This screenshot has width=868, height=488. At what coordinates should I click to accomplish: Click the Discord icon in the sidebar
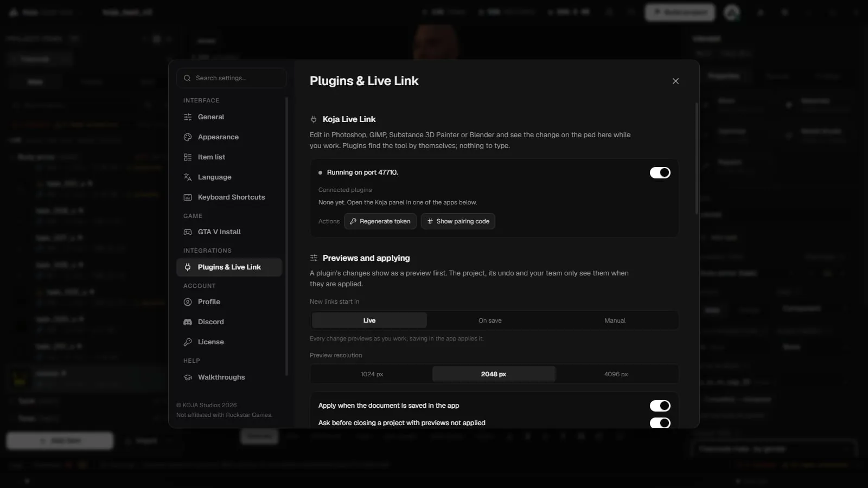pos(188,322)
